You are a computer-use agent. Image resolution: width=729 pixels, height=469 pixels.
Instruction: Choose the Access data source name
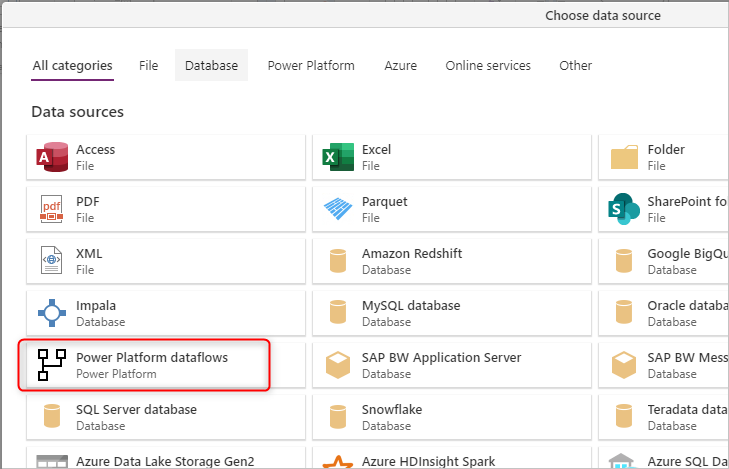96,150
